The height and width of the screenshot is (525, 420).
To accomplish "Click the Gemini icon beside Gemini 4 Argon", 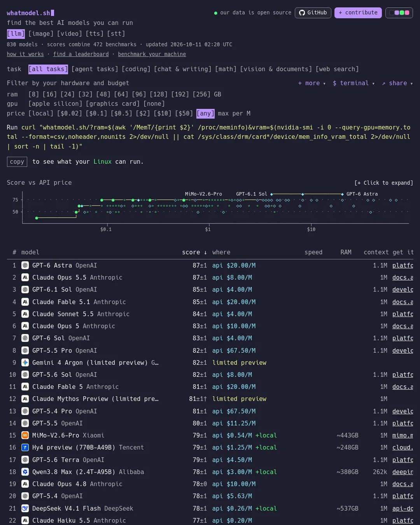I will coord(25,363).
